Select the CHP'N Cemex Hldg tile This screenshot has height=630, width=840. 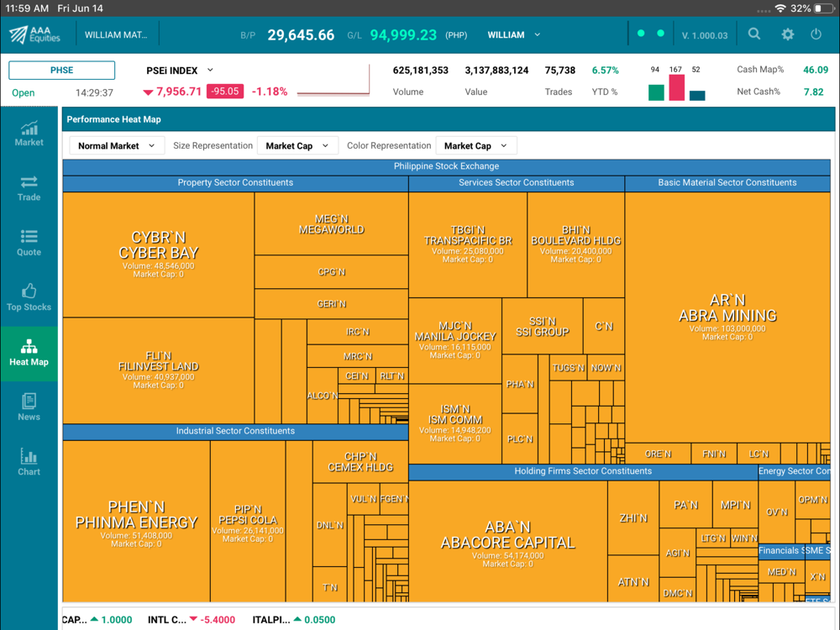pos(360,461)
